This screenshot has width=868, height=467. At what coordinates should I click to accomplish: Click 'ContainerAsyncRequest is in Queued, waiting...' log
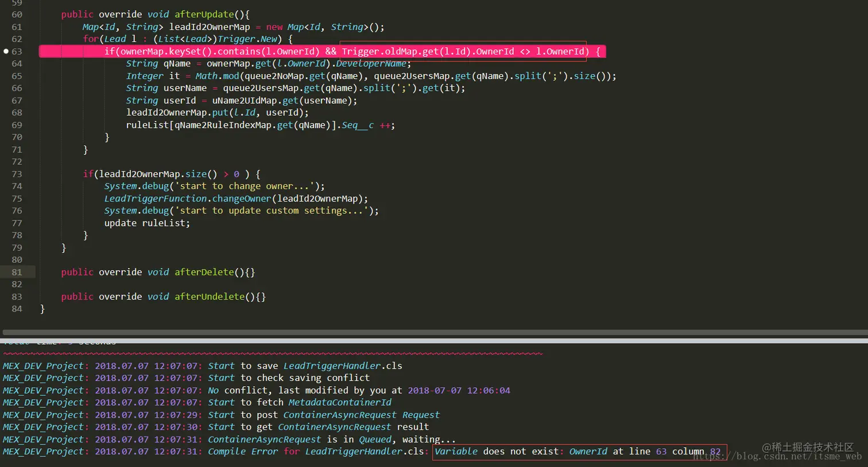[x=332, y=439]
